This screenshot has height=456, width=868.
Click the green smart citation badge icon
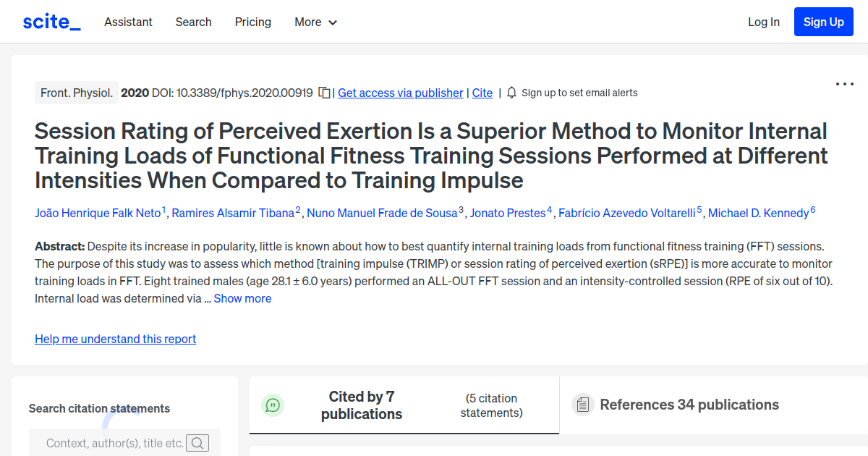coord(273,405)
